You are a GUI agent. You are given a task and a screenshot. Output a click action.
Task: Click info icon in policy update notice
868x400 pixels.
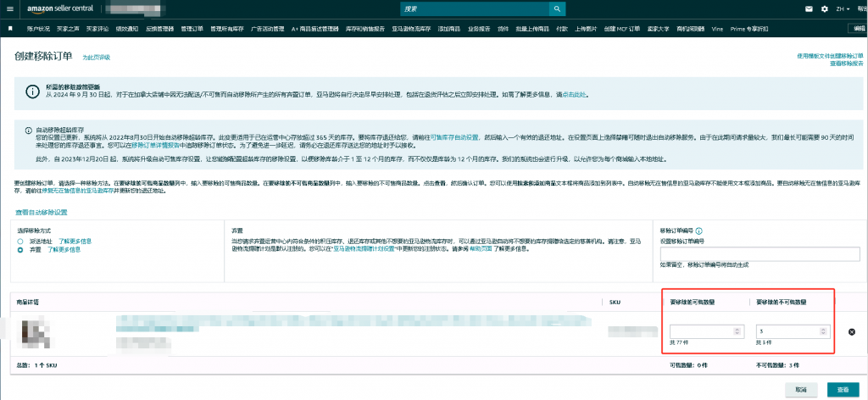pos(34,91)
